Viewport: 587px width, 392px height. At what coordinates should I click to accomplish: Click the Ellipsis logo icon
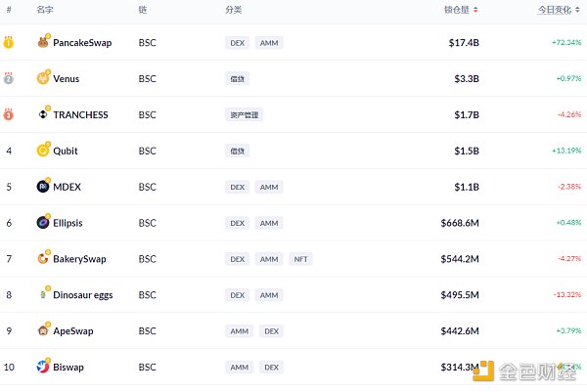coord(43,223)
